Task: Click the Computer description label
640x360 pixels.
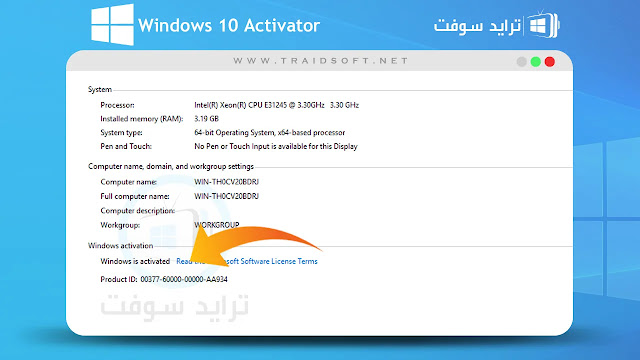Action: [138, 211]
